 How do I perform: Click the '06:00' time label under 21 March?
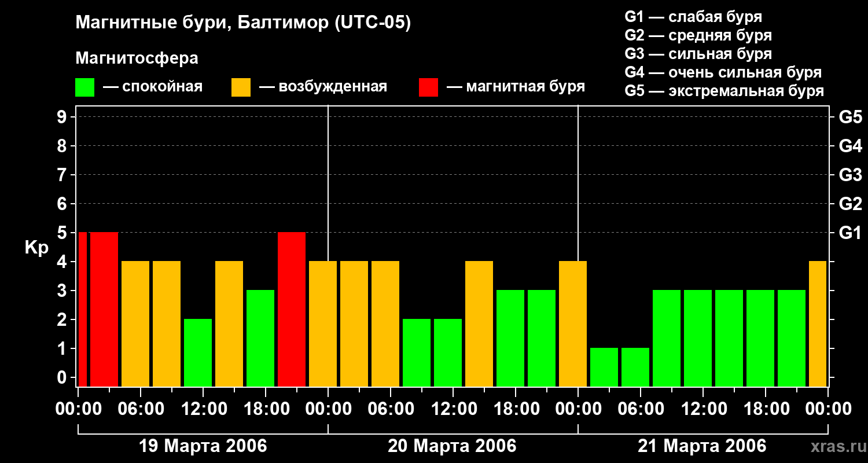point(641,409)
